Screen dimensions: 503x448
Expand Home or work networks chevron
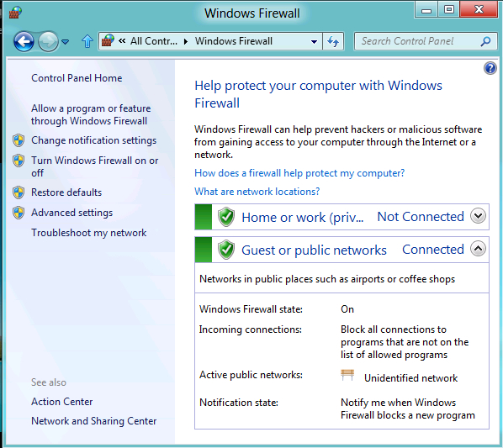pyautogui.click(x=478, y=216)
